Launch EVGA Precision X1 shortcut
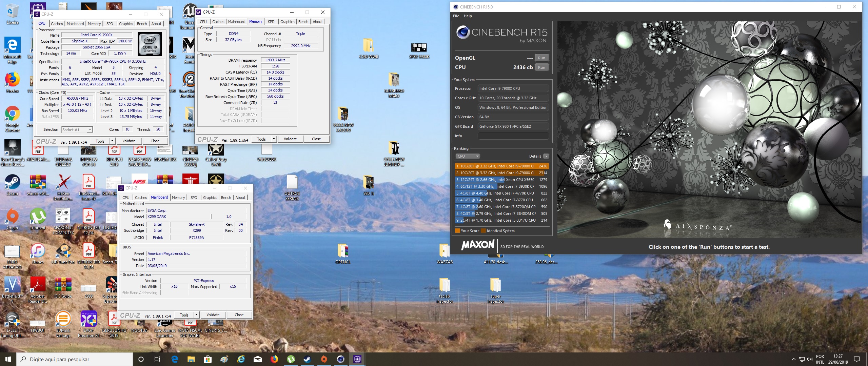The height and width of the screenshot is (366, 868). [89, 324]
